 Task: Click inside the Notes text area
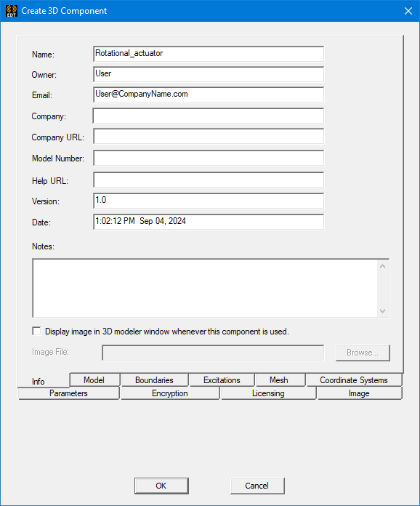[x=205, y=288]
